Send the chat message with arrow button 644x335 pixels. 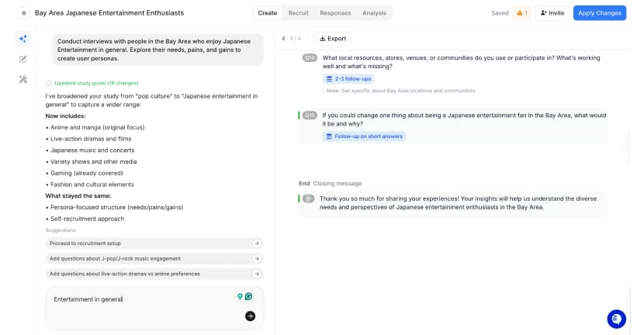[250, 316]
